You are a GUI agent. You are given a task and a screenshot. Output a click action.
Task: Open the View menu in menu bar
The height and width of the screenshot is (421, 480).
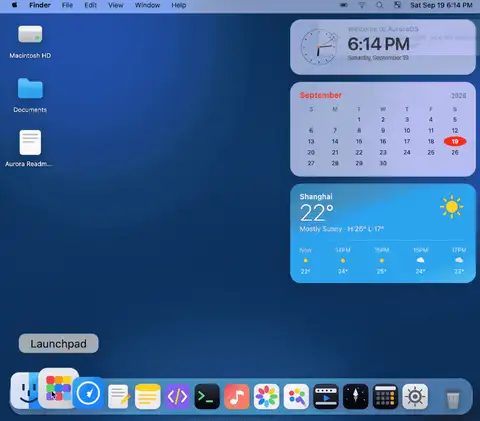[116, 5]
